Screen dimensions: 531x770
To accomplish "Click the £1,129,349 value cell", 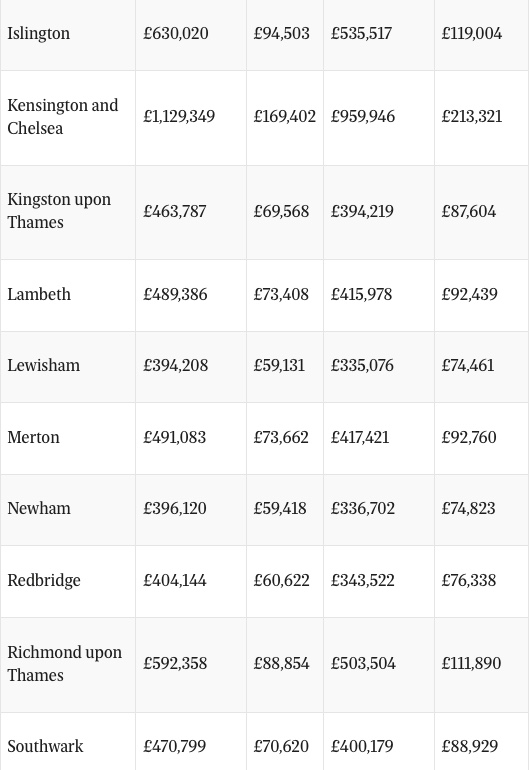I will tap(179, 116).
